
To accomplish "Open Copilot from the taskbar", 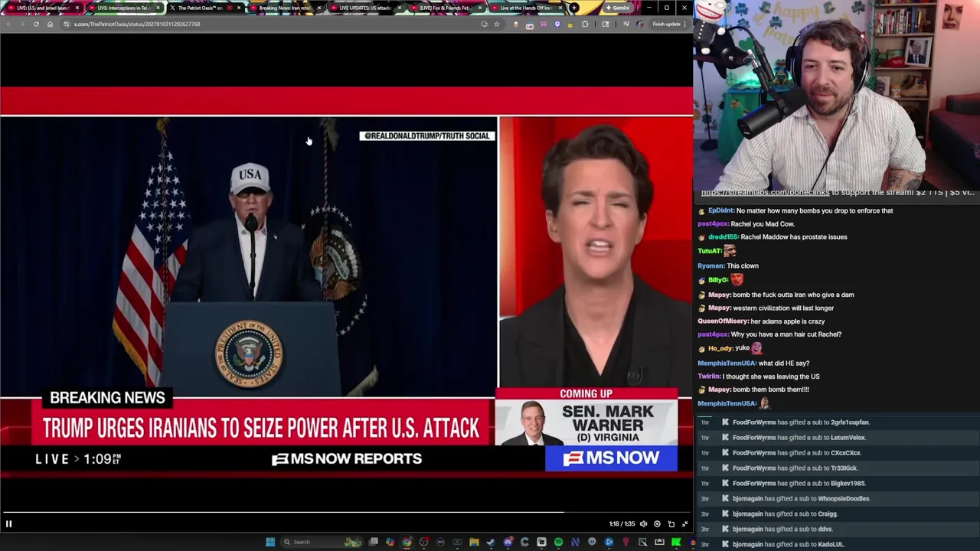I will 390,542.
